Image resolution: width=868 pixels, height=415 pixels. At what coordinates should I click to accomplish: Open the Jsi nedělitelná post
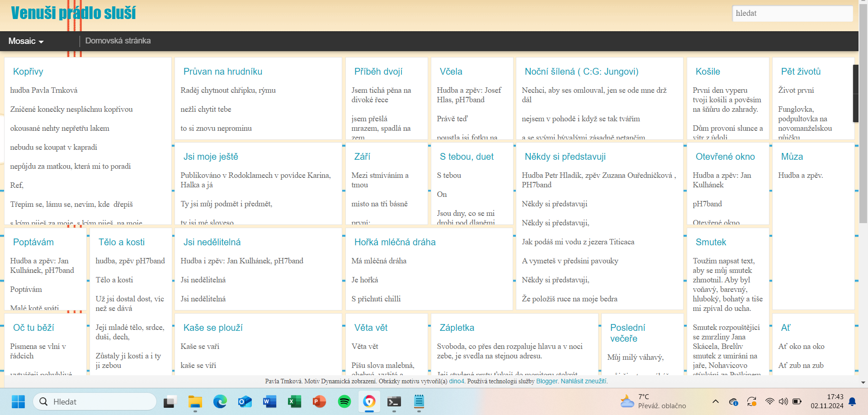tap(212, 242)
